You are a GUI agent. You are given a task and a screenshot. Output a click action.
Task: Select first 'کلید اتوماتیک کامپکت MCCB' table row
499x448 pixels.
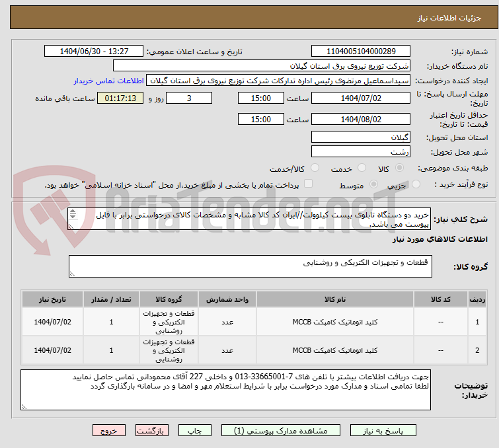[x=330, y=322]
